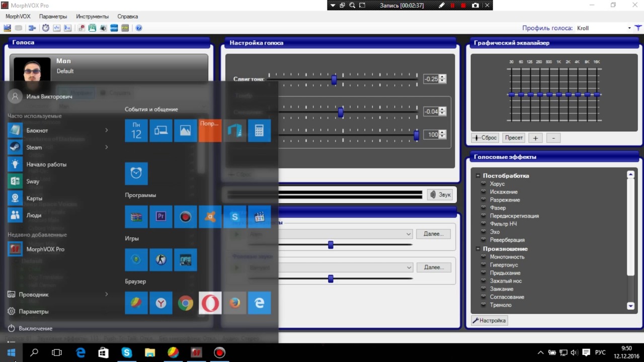Expand the Блокнот jump list arrow
The width and height of the screenshot is (644, 362).
click(x=106, y=130)
